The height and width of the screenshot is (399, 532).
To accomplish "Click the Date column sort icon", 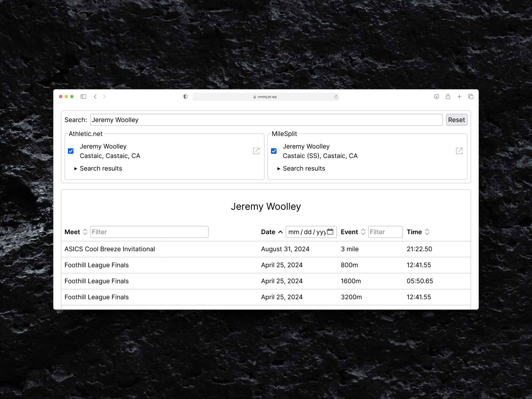I will tap(280, 232).
